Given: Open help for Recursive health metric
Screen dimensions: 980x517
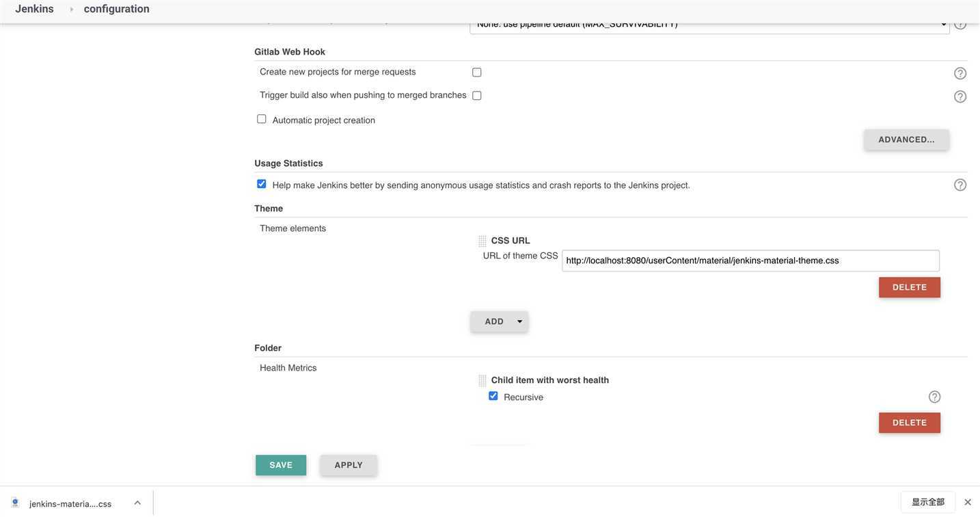Looking at the screenshot, I should click(935, 397).
